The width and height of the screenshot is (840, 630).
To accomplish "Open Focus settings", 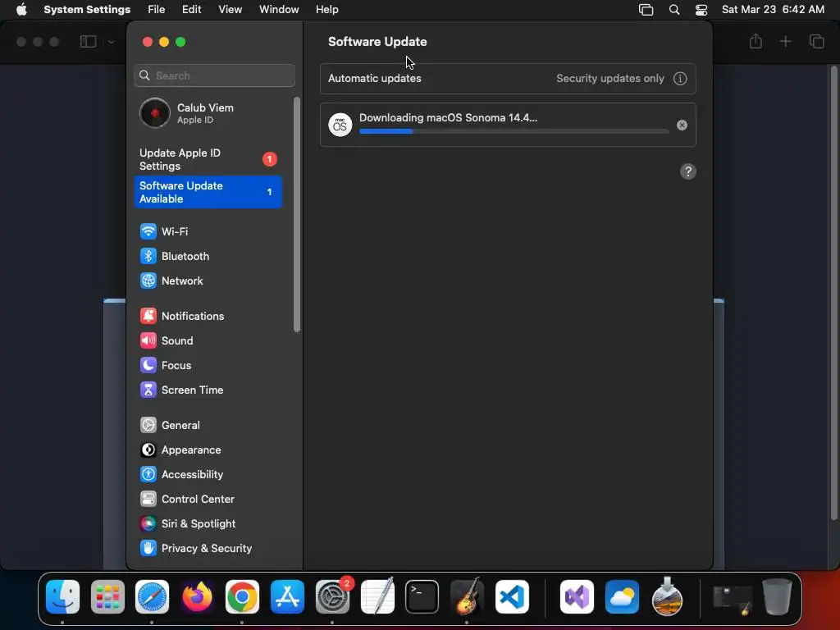I will (x=208, y=365).
